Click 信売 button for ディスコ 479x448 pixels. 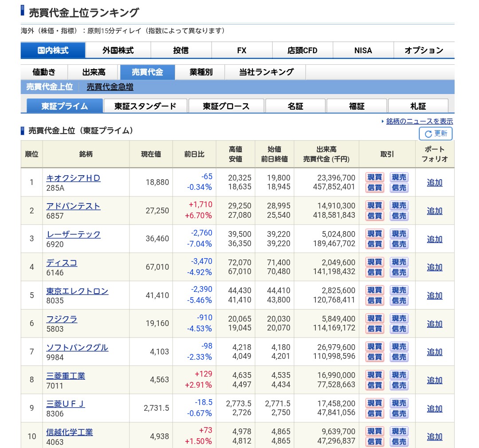398,273
